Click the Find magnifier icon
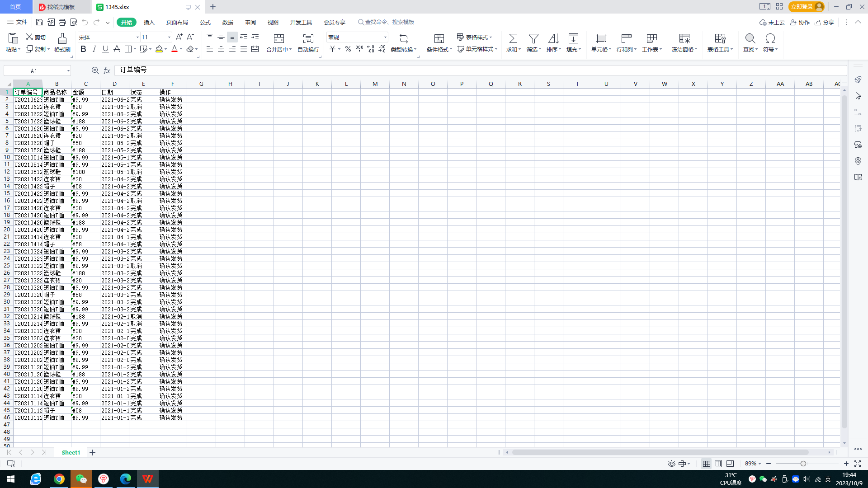868x488 pixels. (x=750, y=39)
